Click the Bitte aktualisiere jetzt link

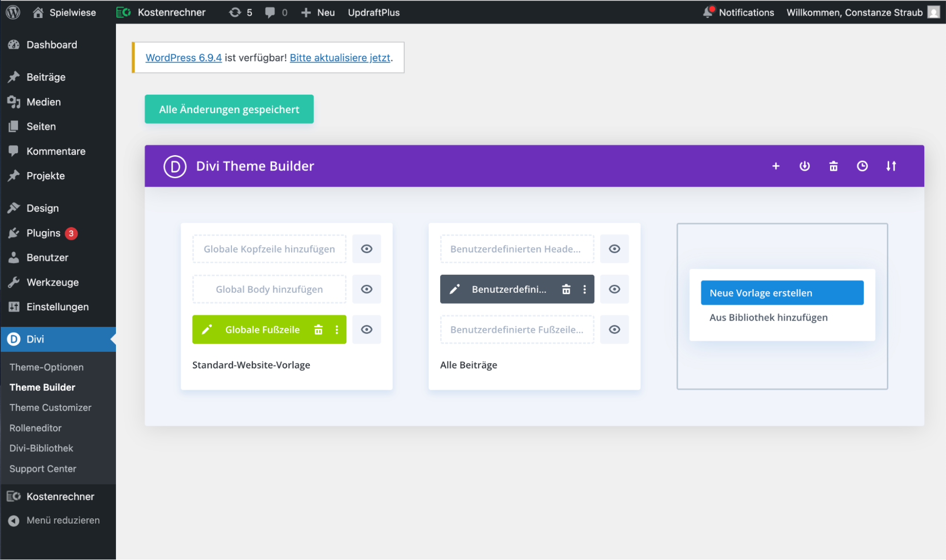coord(340,58)
